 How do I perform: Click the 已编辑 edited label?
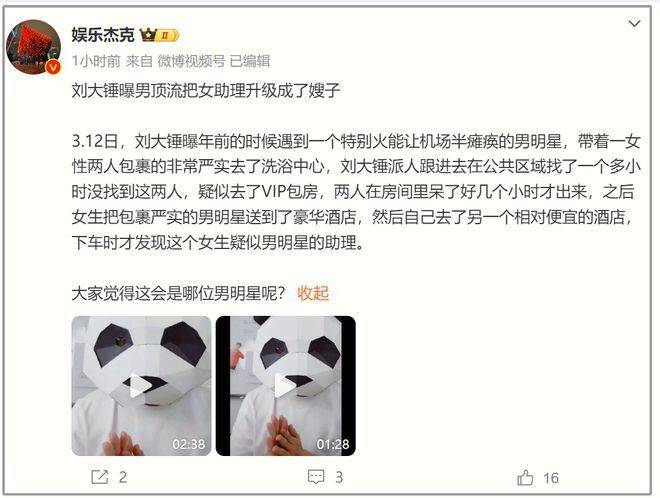(x=250, y=61)
